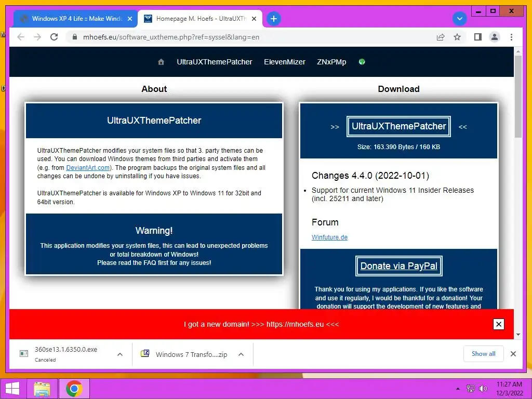The width and height of the screenshot is (532, 399).
Task: Close the Windows XP 4 Life tab
Action: point(129,19)
